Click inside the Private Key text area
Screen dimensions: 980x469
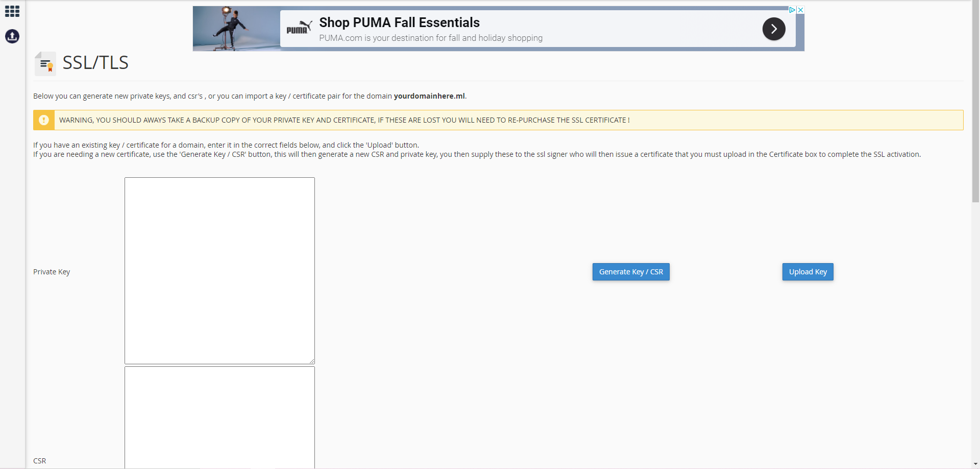[219, 271]
